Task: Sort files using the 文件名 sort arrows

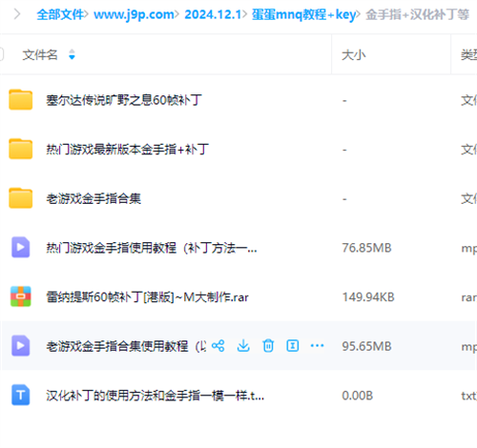Action: (72, 54)
